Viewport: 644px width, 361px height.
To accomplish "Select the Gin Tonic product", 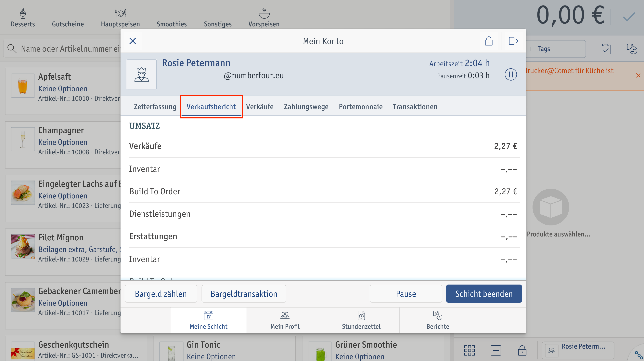I will (x=224, y=349).
